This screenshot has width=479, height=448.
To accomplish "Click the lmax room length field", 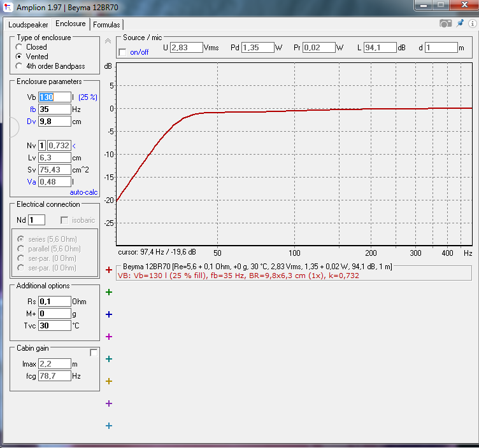I will pos(55,364).
